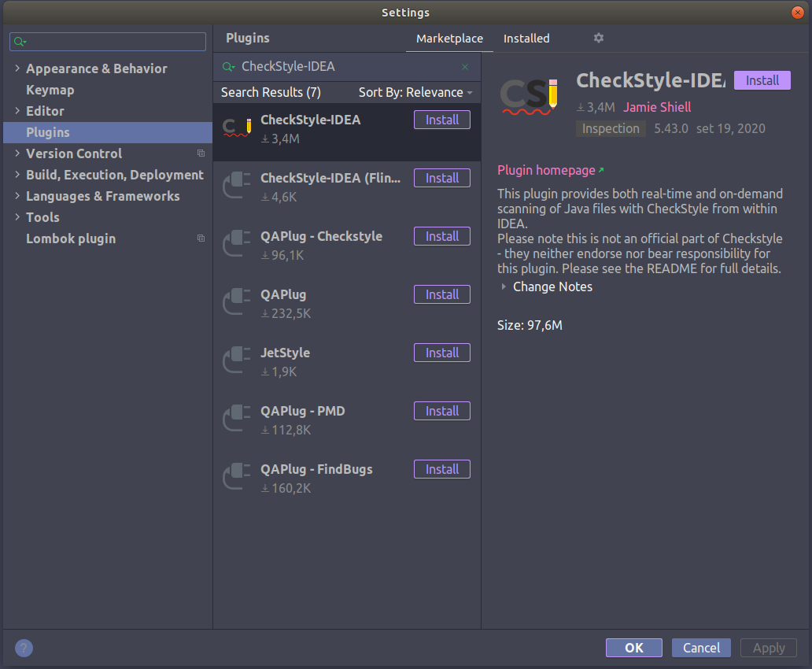Viewport: 812px width, 669px height.
Task: Click the Size: 97,6M text
Action: tap(530, 325)
